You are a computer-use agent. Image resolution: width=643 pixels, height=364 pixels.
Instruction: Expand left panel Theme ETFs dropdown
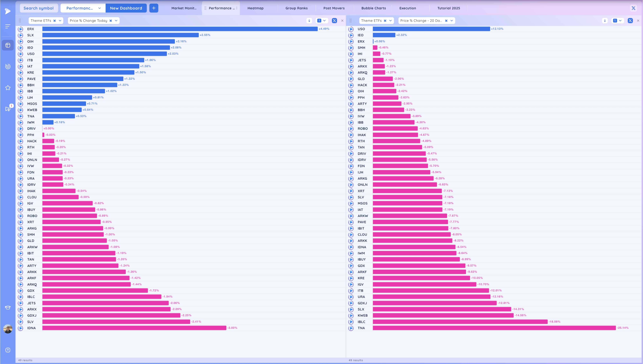[60, 21]
